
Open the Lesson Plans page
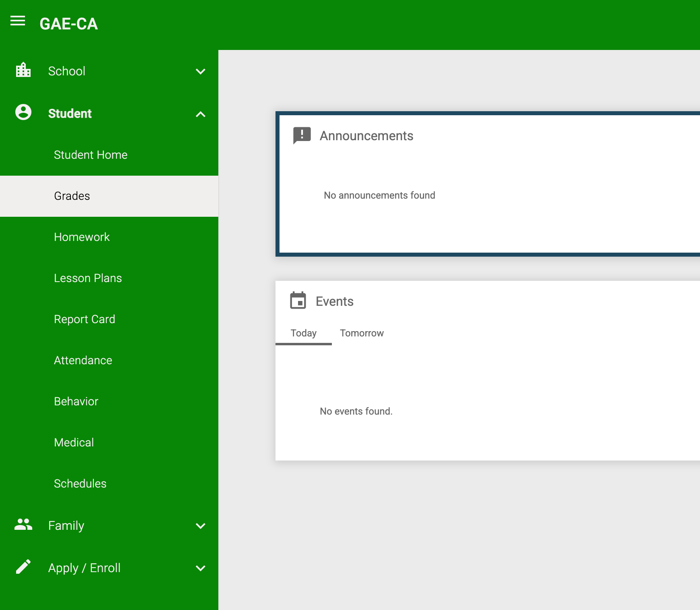tap(88, 278)
